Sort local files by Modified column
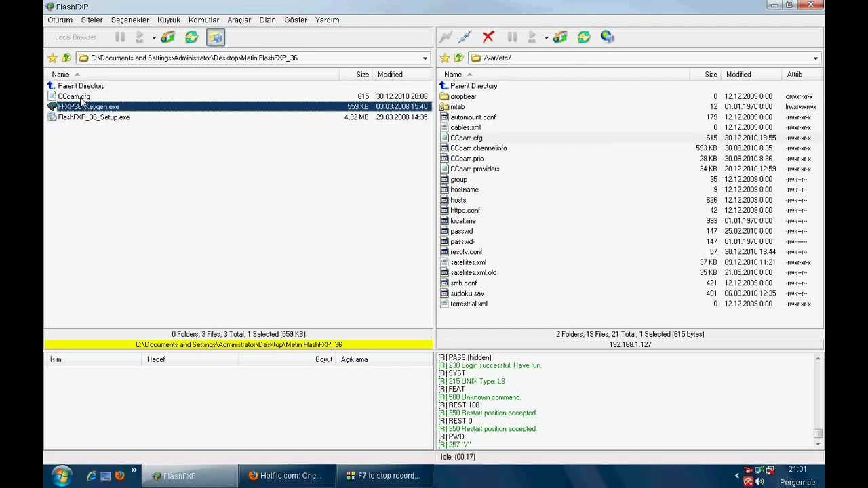This screenshot has height=488, width=868. tap(401, 75)
